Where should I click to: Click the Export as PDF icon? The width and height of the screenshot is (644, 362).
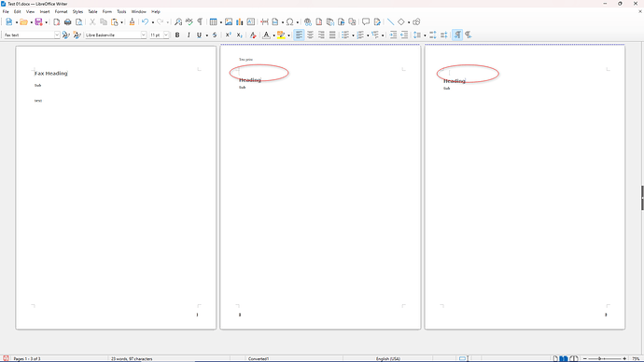click(57, 22)
